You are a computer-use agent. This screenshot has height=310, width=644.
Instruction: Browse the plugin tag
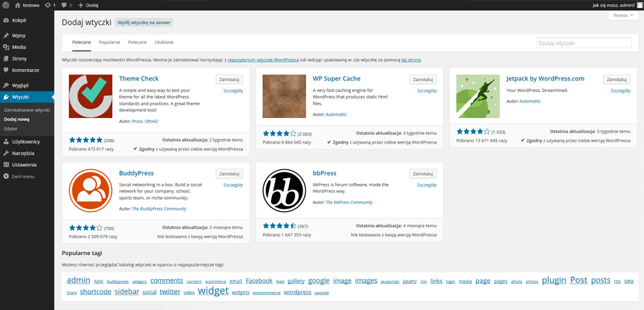tap(554, 280)
